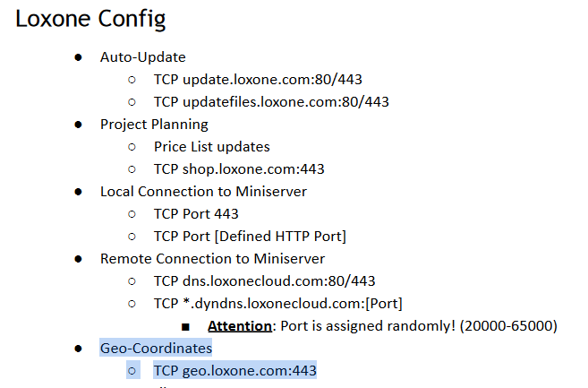The image size is (588, 388).
Task: Click the "TCP Port [Defined HTTP Port]" line
Action: click(x=250, y=237)
